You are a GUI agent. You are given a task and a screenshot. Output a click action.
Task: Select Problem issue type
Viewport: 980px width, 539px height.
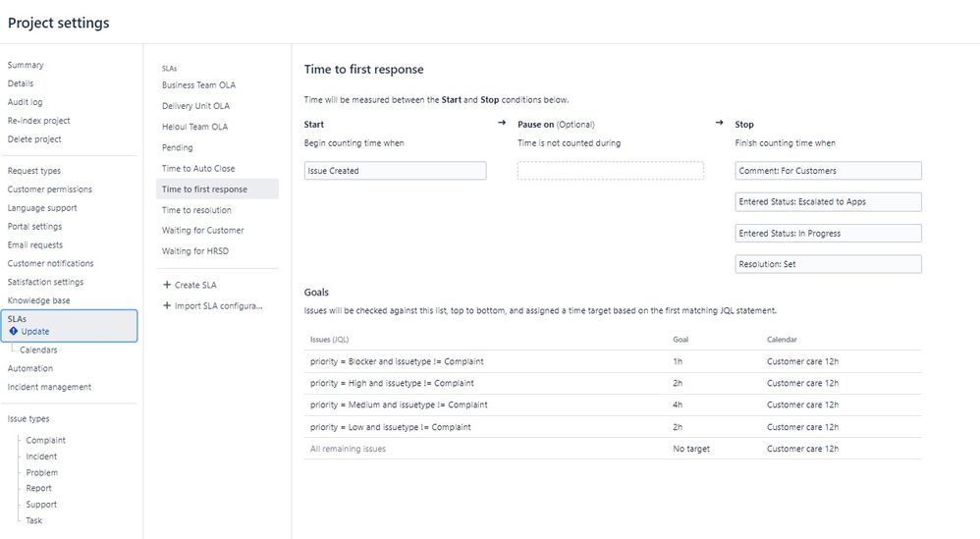[42, 473]
